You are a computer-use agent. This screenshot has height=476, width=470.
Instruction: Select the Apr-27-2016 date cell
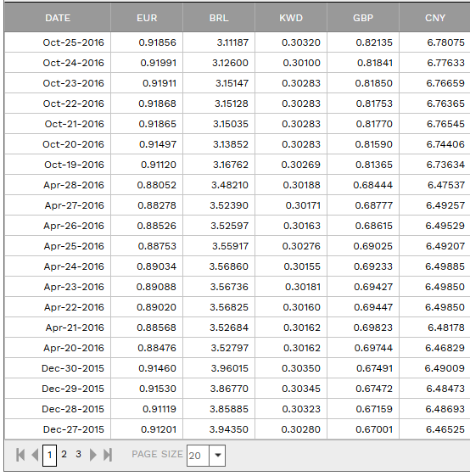[x=58, y=205]
